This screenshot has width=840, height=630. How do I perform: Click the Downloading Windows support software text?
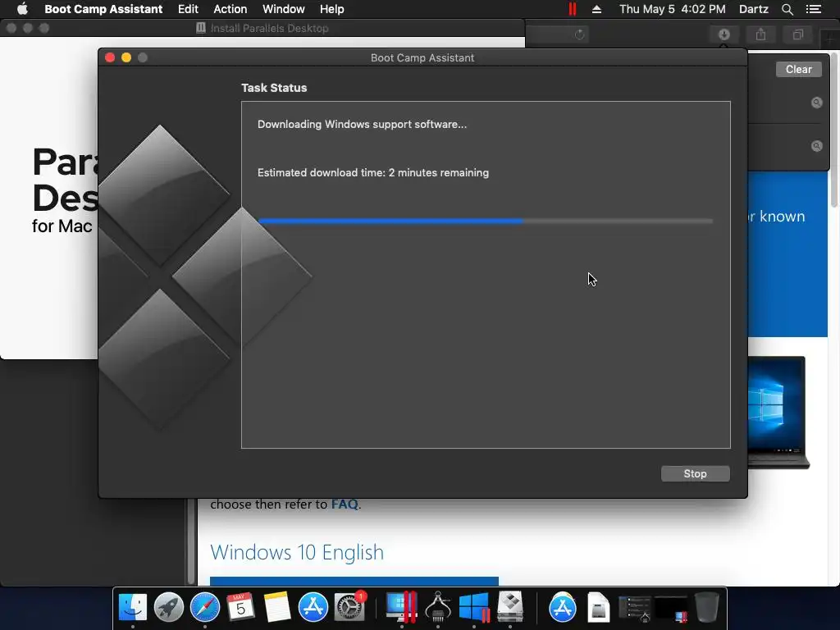click(362, 125)
